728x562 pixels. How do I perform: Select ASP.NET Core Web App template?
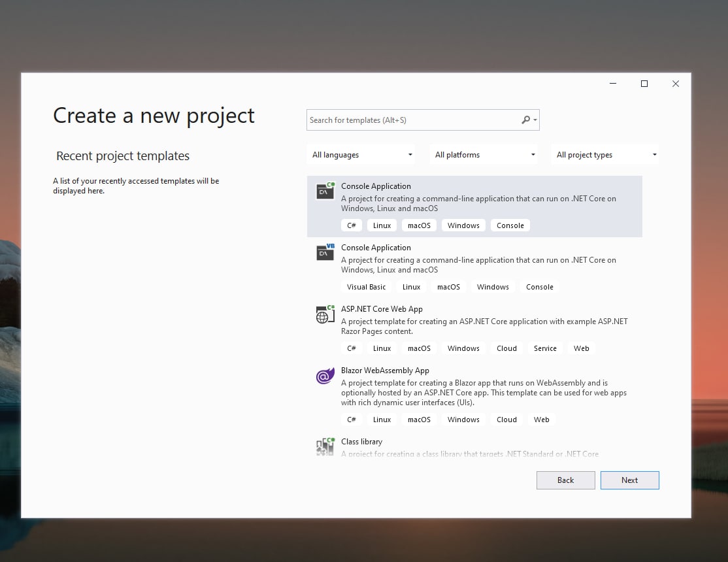coord(474,329)
